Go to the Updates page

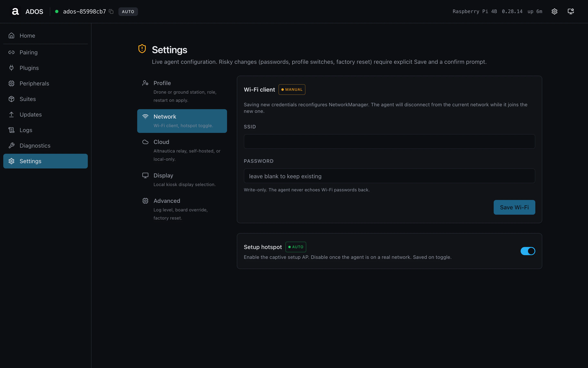point(46,115)
